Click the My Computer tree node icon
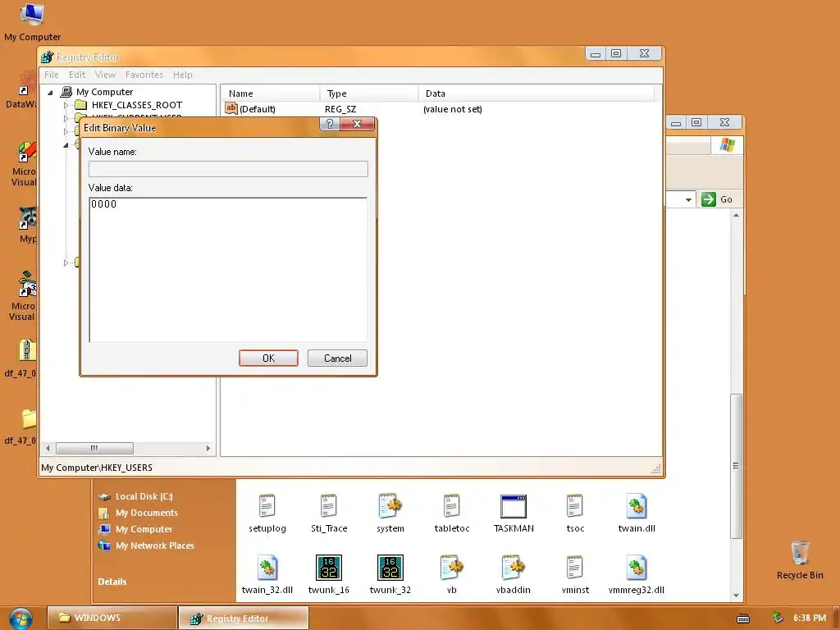This screenshot has width=840, height=630. [x=66, y=92]
